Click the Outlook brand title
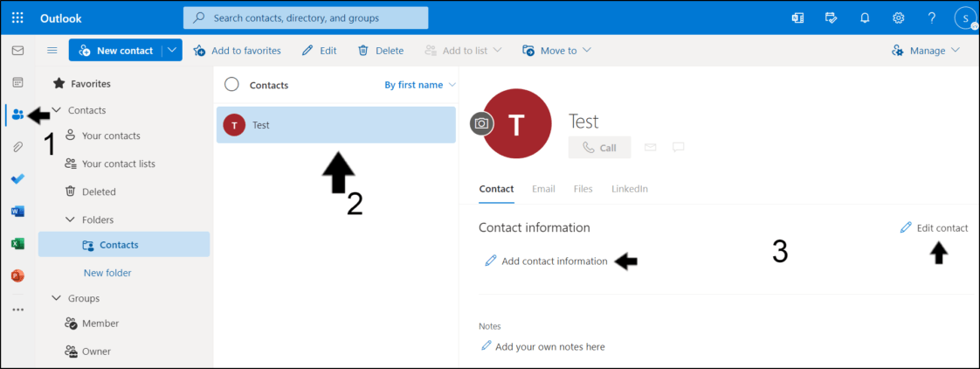 60,18
